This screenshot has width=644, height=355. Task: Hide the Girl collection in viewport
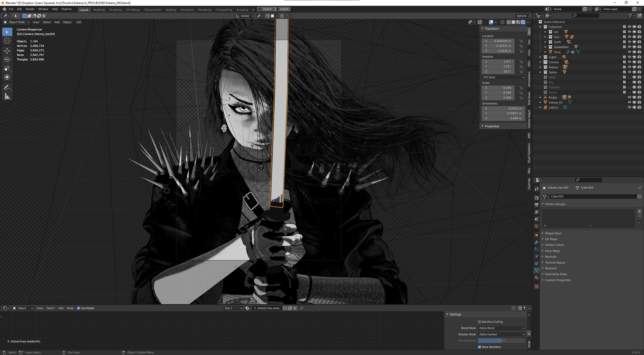pyautogui.click(x=629, y=32)
